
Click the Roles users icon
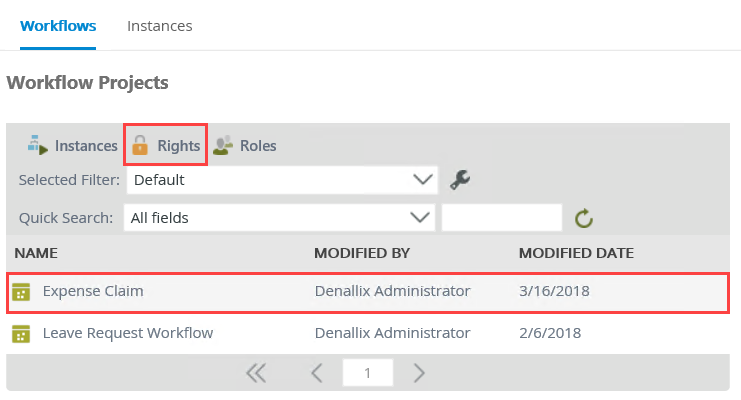coord(223,146)
